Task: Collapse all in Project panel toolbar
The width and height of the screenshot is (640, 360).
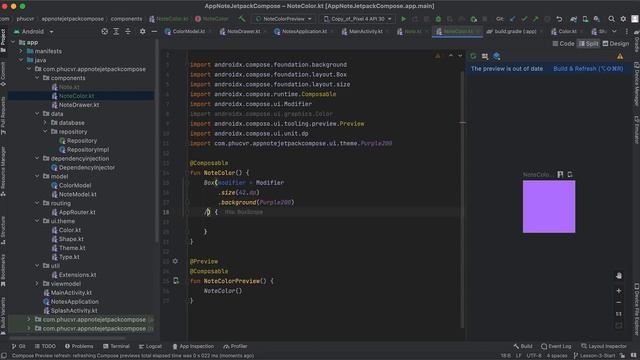Action: 128,31
